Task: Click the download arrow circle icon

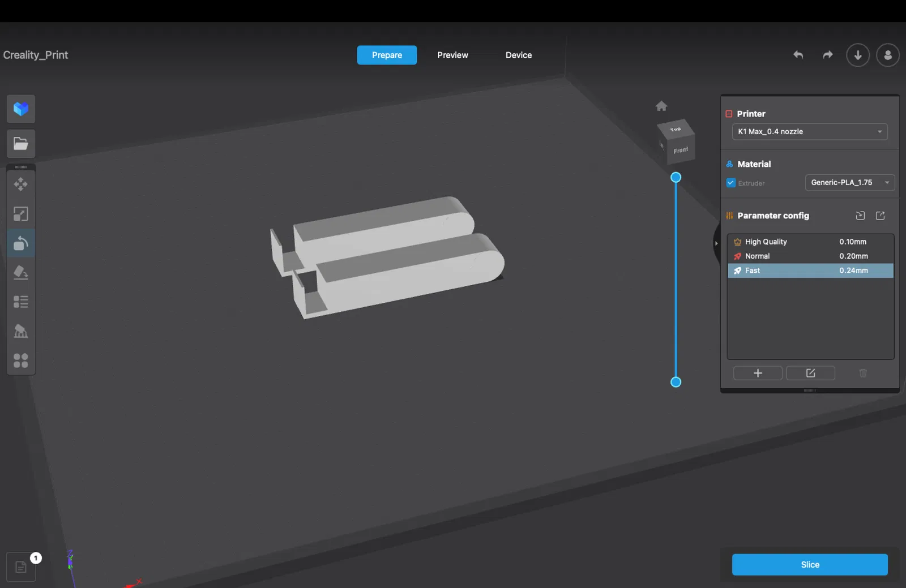Action: click(858, 55)
